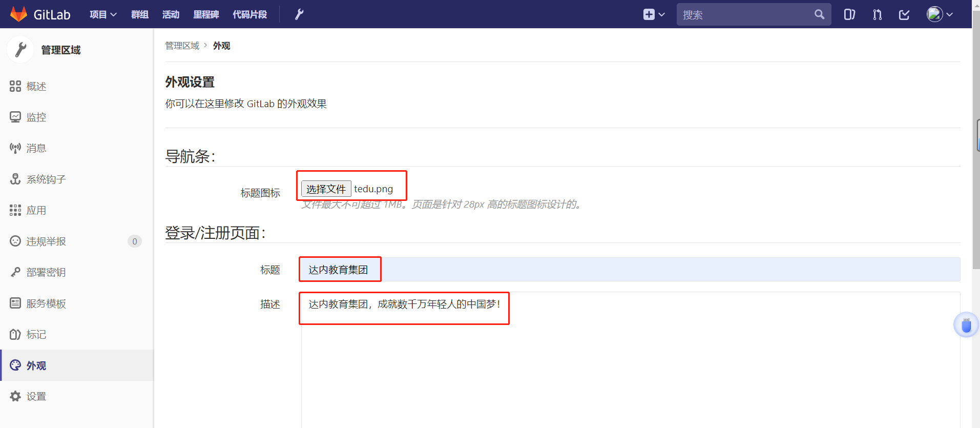Click the 选择文件 choose file button
Screen dimensions: 980x428
[326, 189]
